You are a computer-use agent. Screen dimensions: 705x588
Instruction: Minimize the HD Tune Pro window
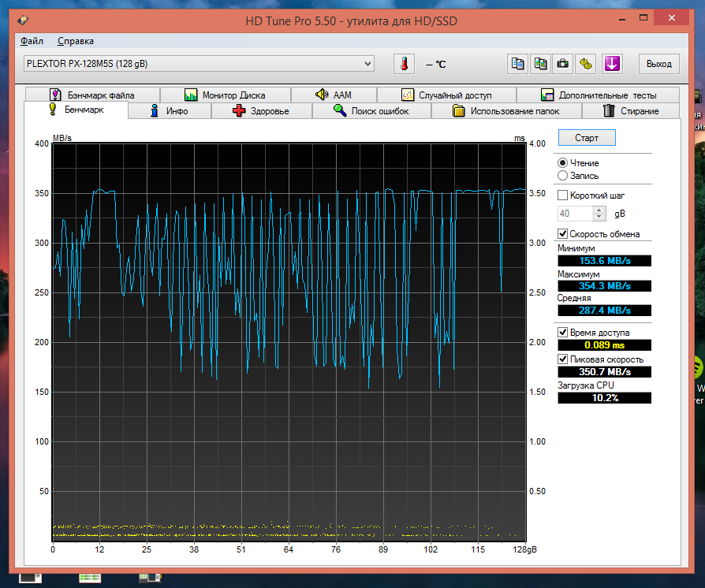pyautogui.click(x=622, y=18)
